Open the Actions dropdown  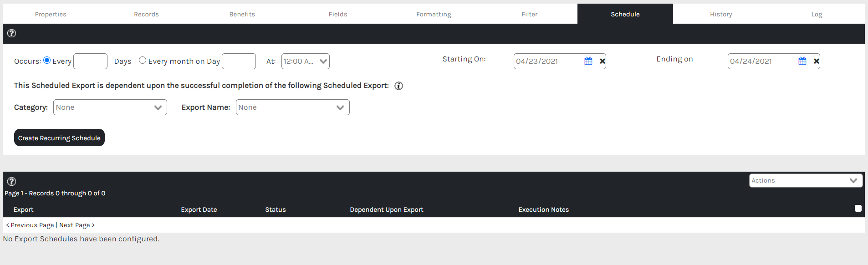click(x=806, y=181)
